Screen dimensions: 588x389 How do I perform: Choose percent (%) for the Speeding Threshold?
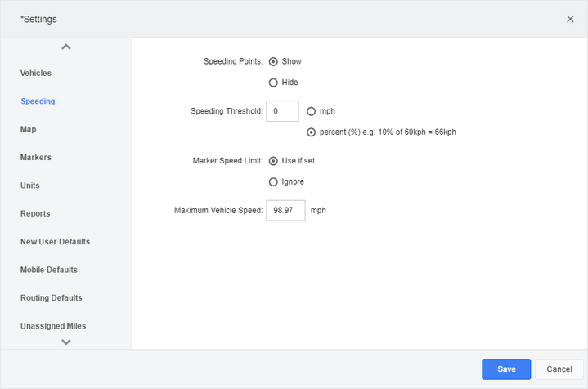(x=312, y=132)
